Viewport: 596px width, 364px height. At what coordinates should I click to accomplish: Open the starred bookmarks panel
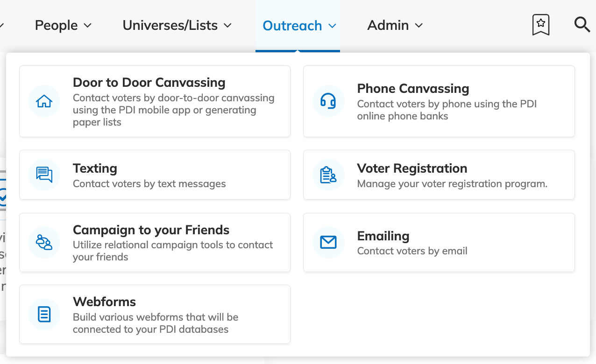click(540, 25)
